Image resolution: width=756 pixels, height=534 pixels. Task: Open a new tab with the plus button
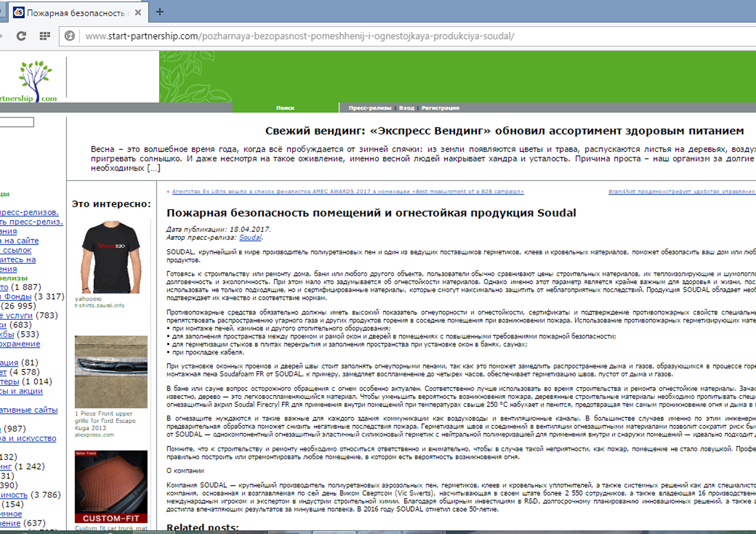[160, 12]
